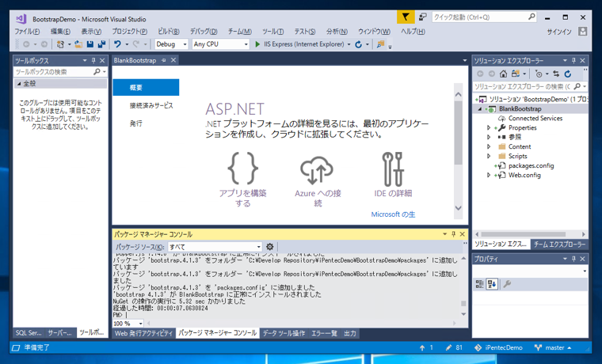The image size is (602, 364).
Task: Click the Find in Files toolbar icon
Action: point(380,44)
